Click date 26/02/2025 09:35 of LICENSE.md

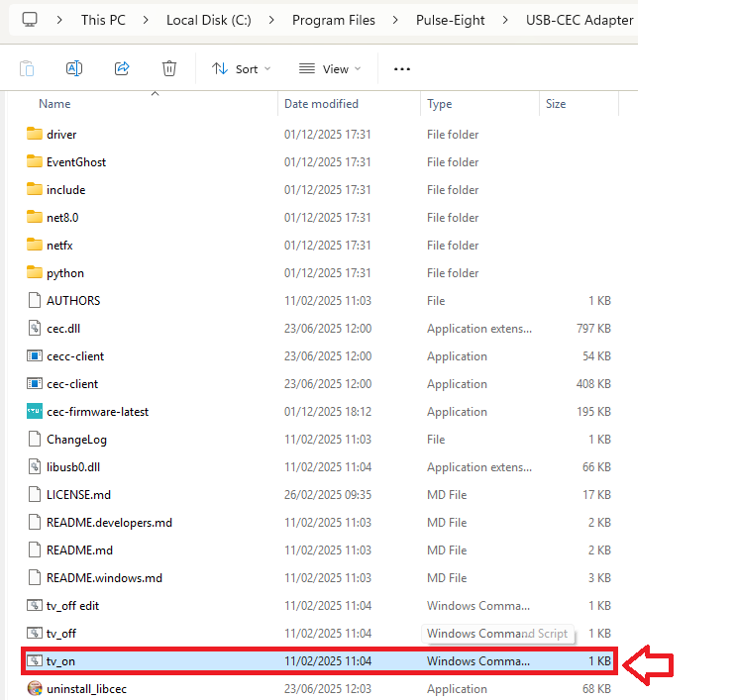pyautogui.click(x=328, y=495)
